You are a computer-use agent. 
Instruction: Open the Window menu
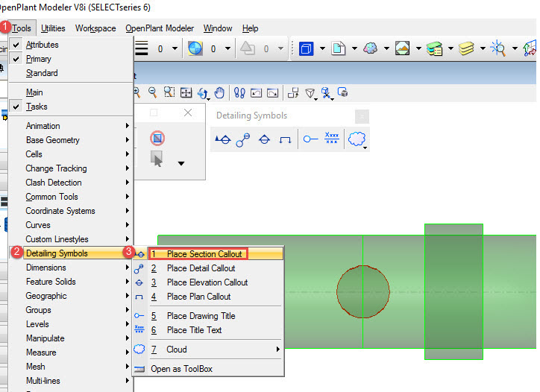click(218, 28)
